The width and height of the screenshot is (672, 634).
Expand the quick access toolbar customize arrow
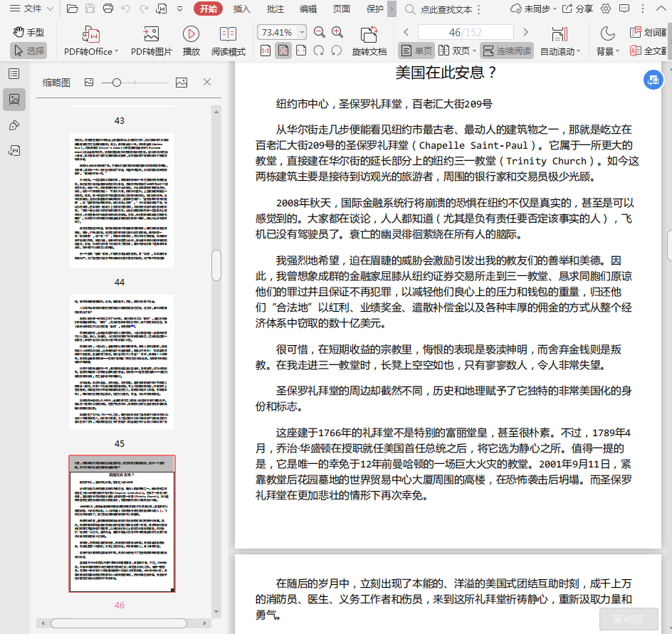pos(179,9)
